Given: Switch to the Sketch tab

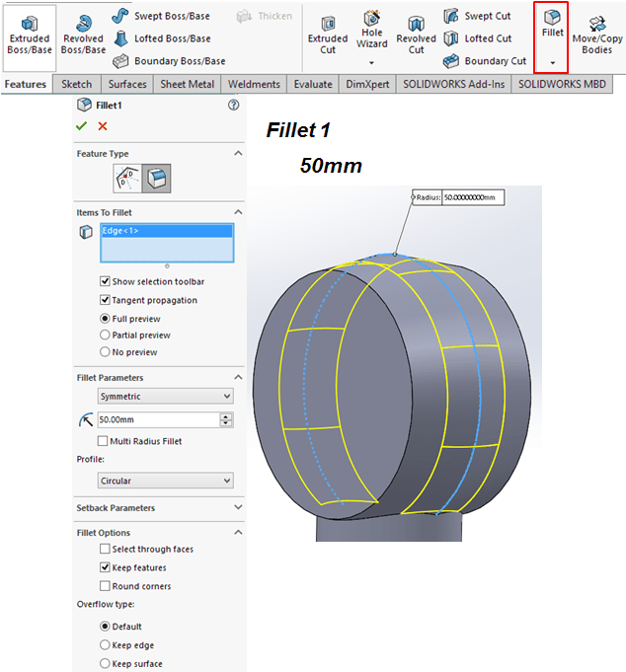Looking at the screenshot, I should pyautogui.click(x=77, y=84).
